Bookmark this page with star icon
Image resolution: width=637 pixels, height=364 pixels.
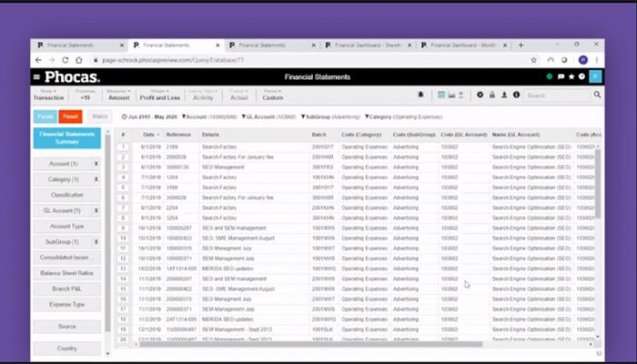[534, 60]
